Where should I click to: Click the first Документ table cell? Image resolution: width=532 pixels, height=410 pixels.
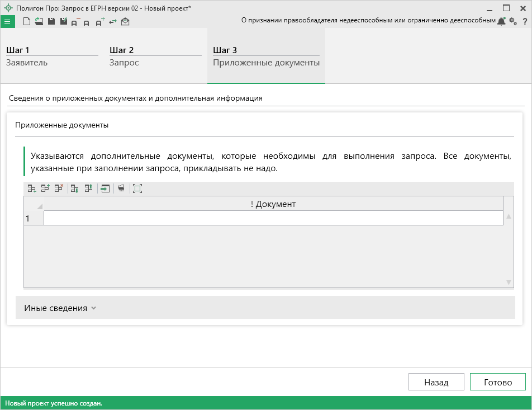[273, 218]
